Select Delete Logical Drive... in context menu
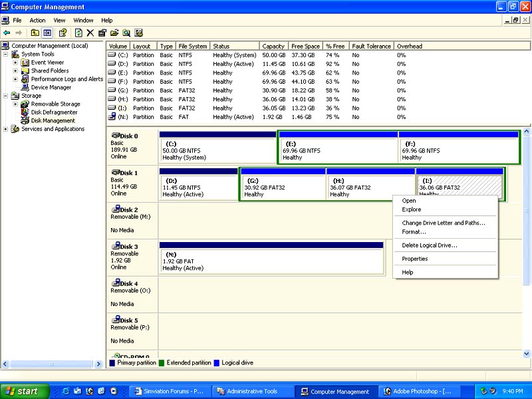The height and width of the screenshot is (399, 532). click(x=429, y=245)
